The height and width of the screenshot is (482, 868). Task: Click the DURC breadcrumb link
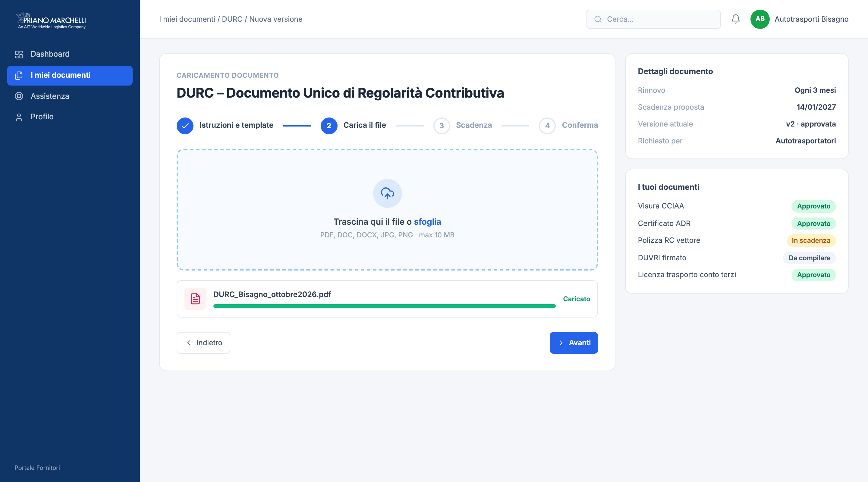coord(232,19)
